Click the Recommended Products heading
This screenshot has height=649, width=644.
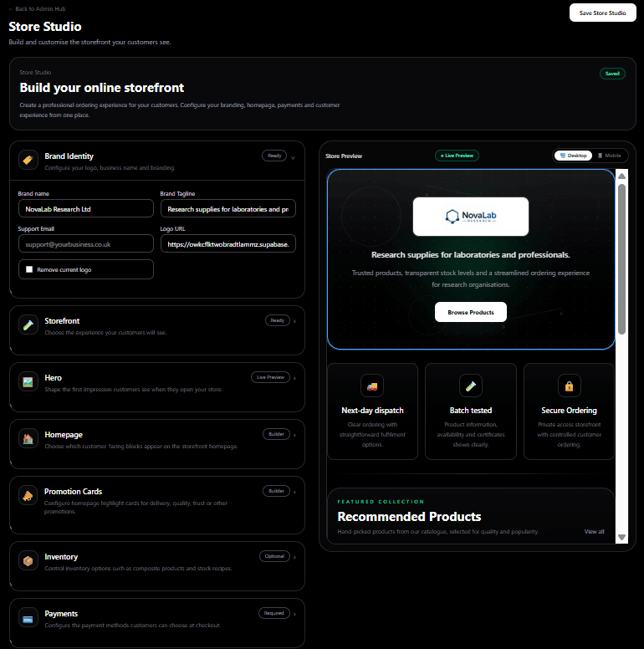[x=409, y=517]
